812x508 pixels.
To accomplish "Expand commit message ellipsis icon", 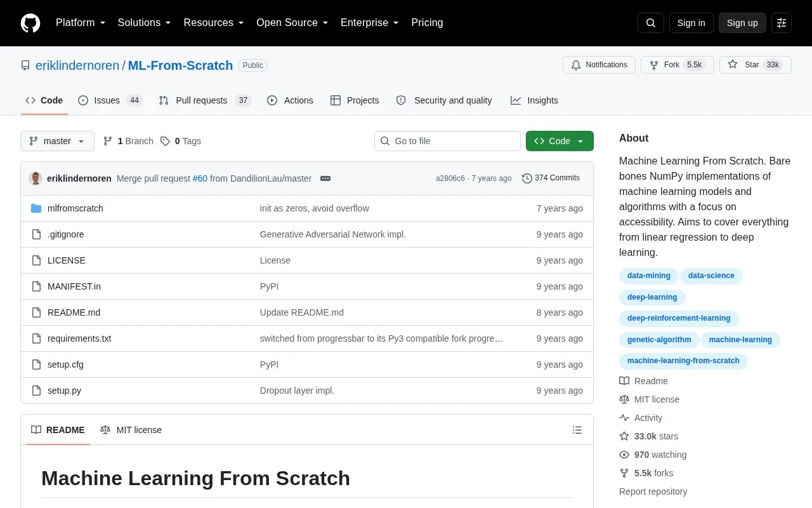I will (x=325, y=178).
